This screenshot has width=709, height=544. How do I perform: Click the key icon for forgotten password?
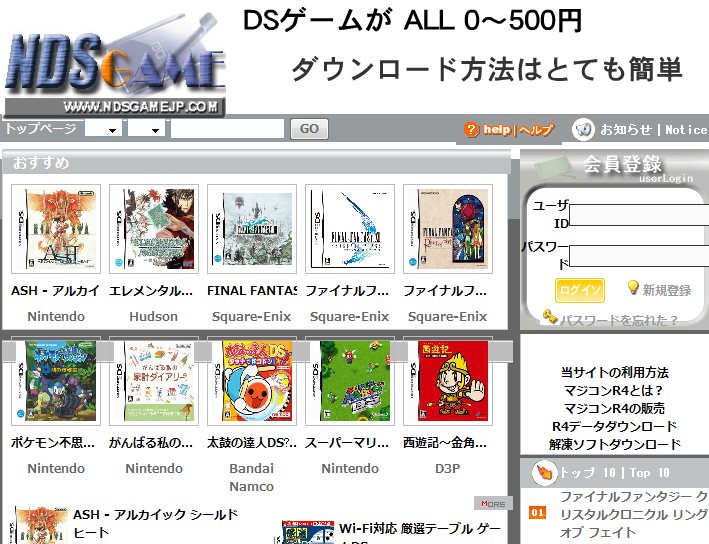pos(549,316)
